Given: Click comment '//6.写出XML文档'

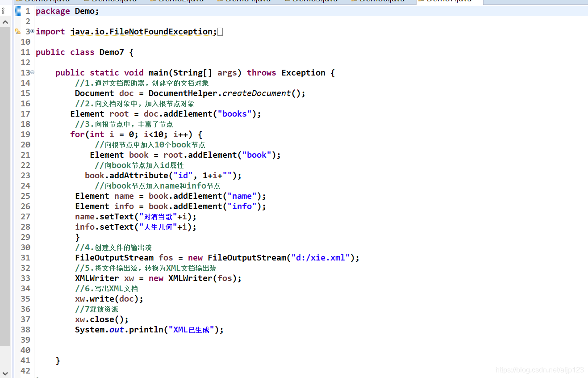Looking at the screenshot, I should 107,289.
